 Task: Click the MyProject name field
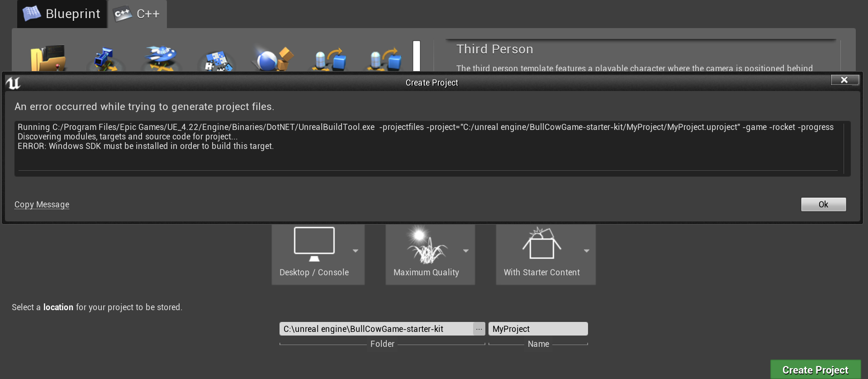[538, 329]
